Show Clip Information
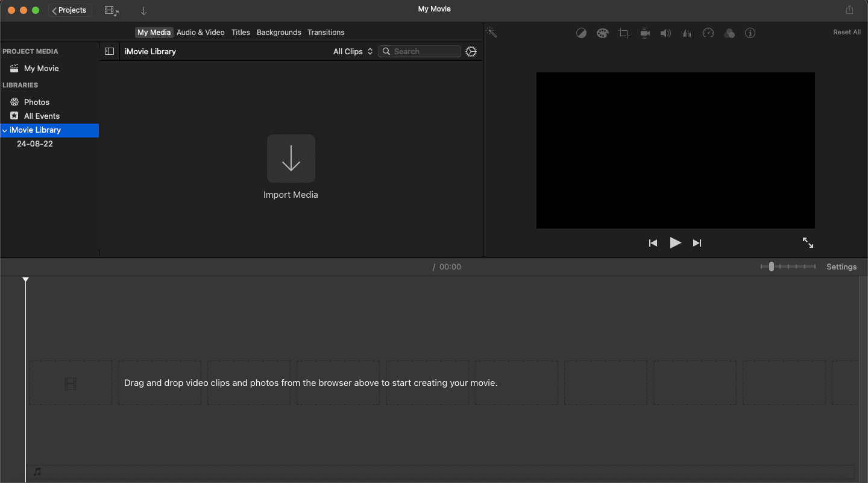The image size is (868, 483). point(750,33)
